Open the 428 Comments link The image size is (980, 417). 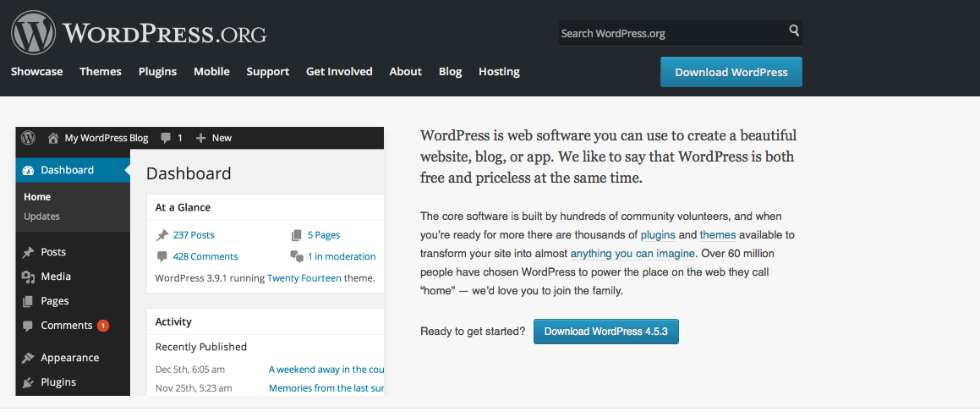pyautogui.click(x=205, y=256)
